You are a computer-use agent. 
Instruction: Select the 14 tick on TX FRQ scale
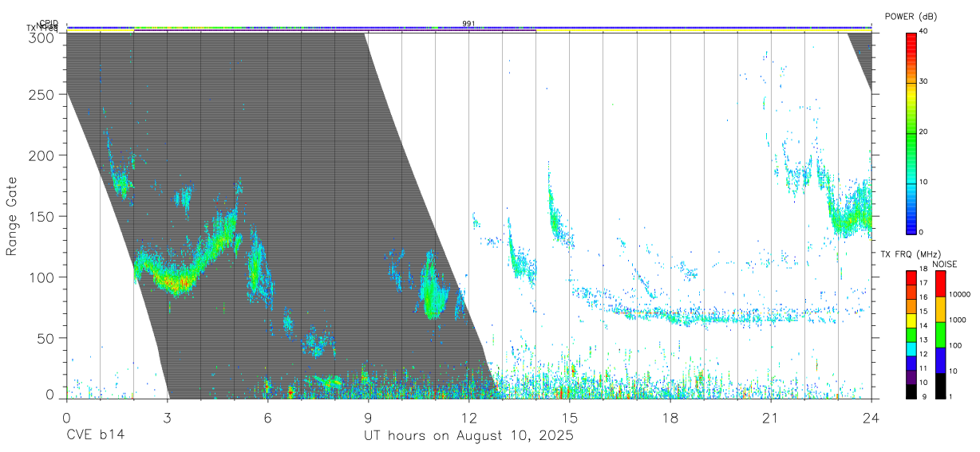point(923,326)
